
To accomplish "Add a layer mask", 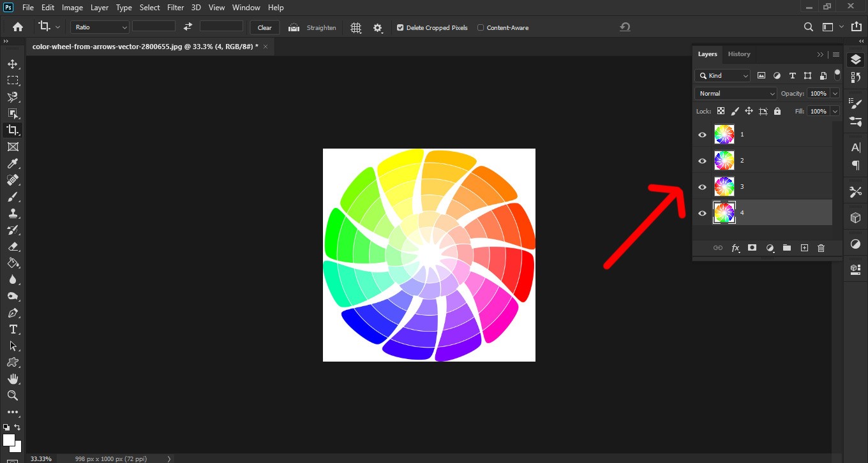I will 752,247.
